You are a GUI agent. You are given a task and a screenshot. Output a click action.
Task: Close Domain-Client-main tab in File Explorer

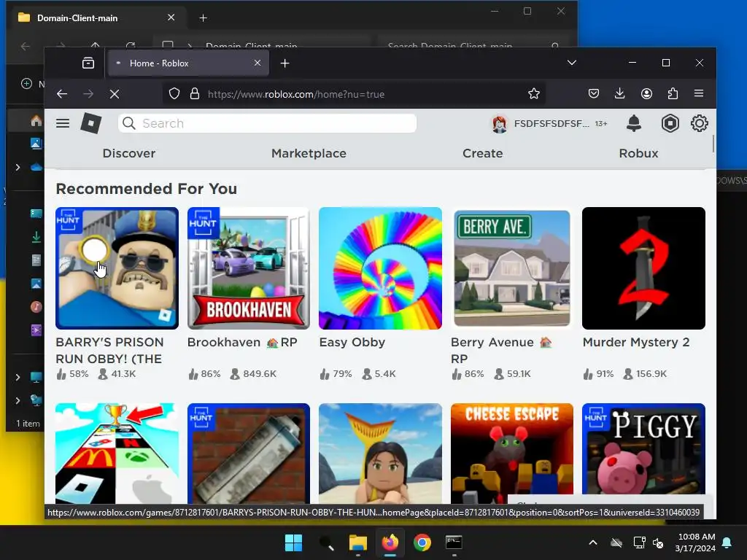click(x=171, y=17)
